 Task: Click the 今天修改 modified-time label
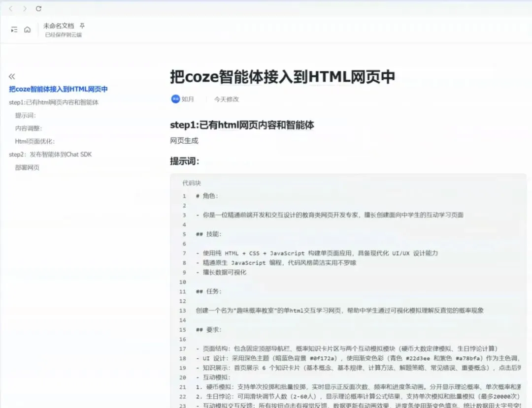(x=226, y=99)
